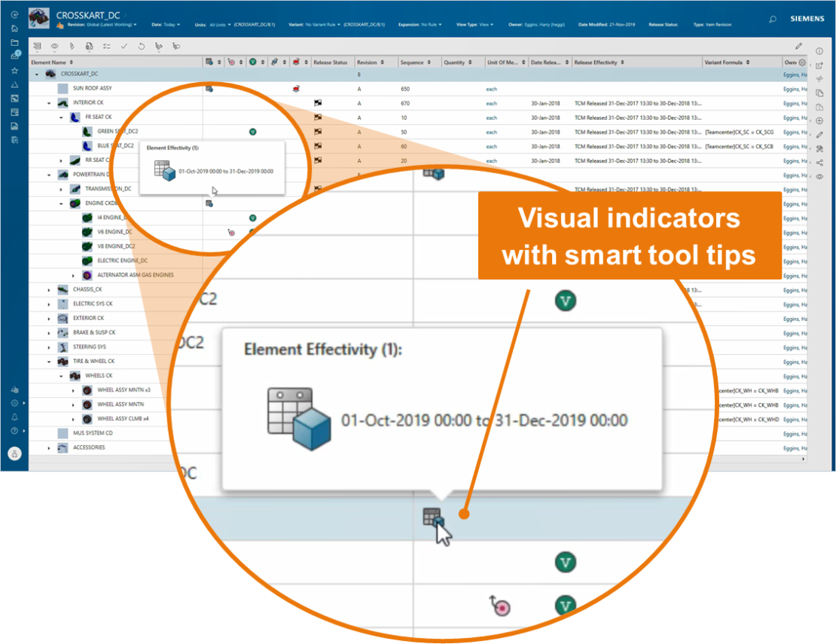This screenshot has height=644, width=836.
Task: Click the green V variant indicator on GREEN SEAT_DC2
Action: pyautogui.click(x=252, y=131)
